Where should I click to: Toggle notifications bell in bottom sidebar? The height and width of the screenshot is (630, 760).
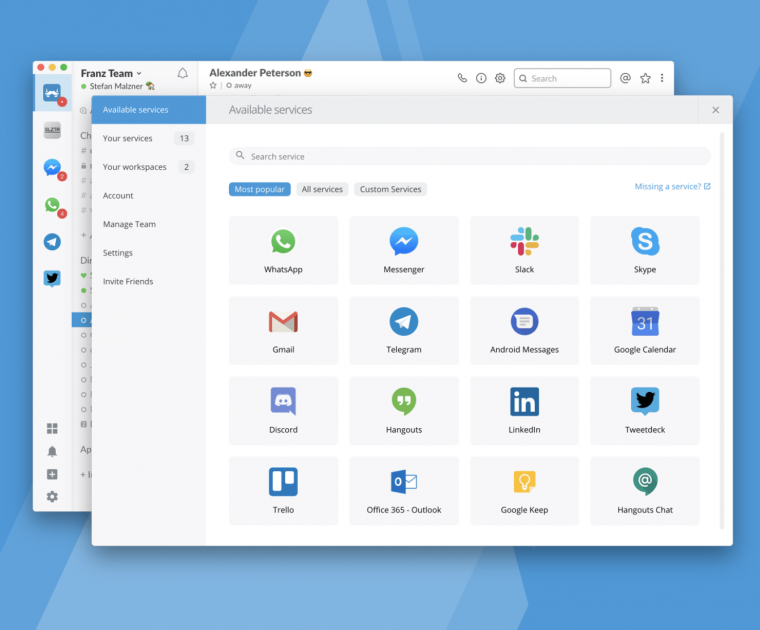click(x=52, y=452)
